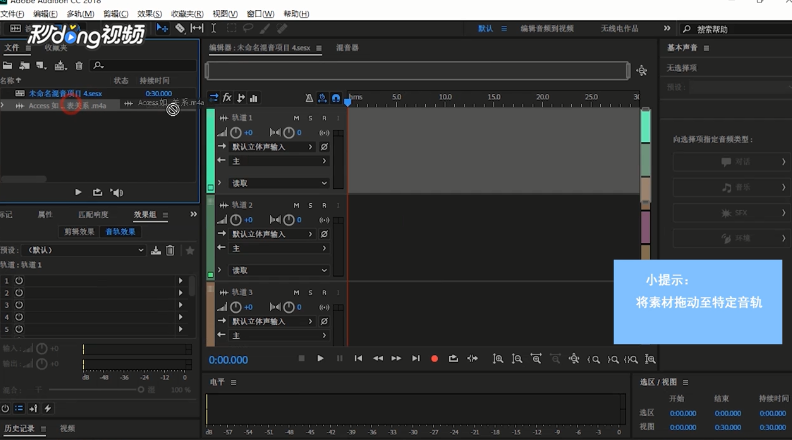The image size is (792, 440).
Task: Open Track 2 output selector
Action: (279, 248)
